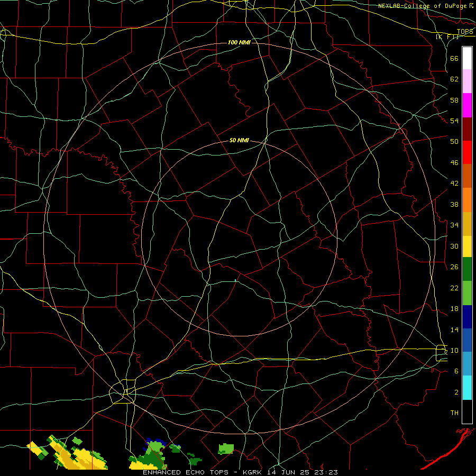This screenshot has width=476, height=476.
Task: Click the cyan legend swatch near 2
Action: pos(467,388)
